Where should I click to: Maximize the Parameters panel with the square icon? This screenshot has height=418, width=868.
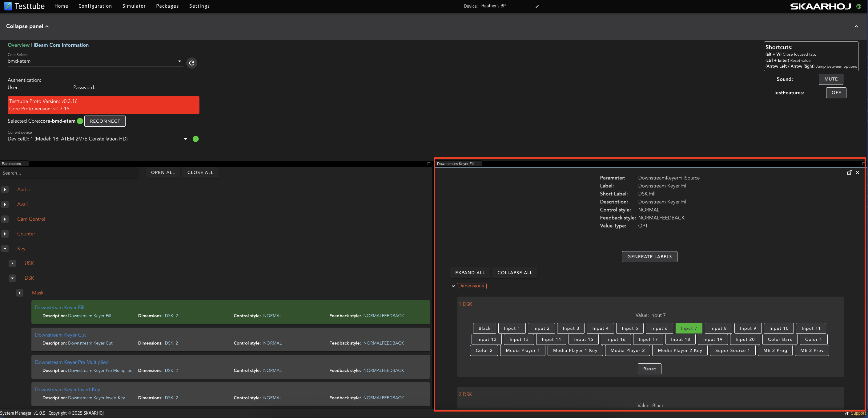click(x=428, y=164)
